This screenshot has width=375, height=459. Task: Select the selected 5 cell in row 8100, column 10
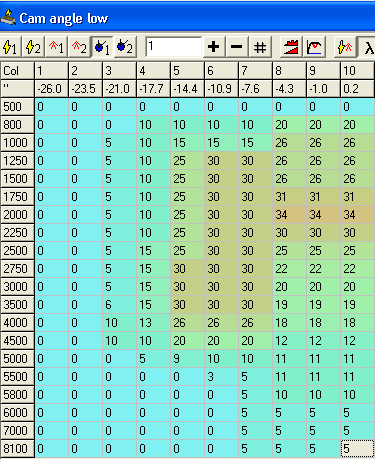click(x=358, y=449)
